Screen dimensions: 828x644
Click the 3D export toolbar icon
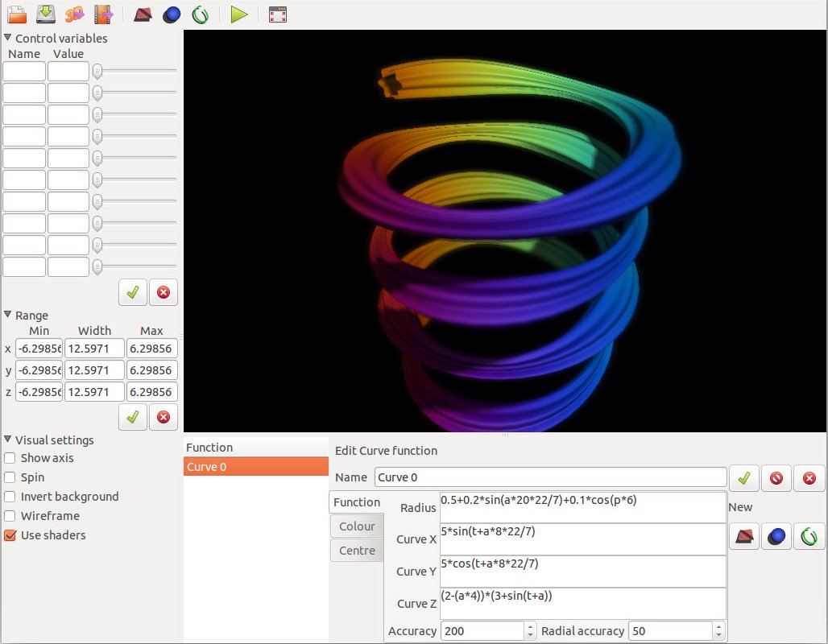[74, 14]
